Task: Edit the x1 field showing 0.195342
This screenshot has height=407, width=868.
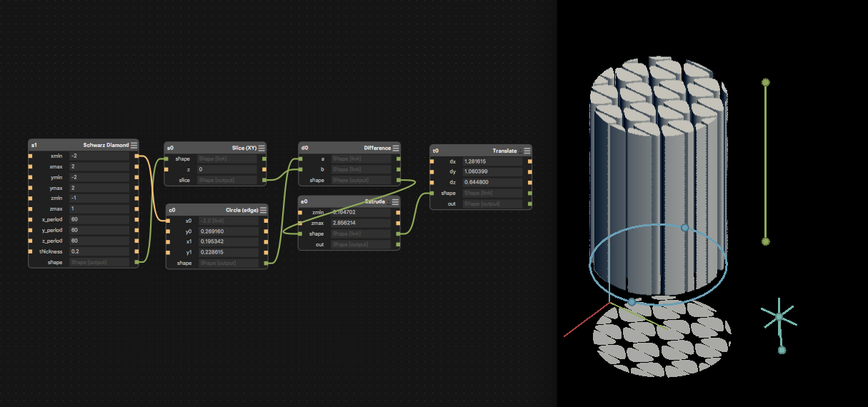Action: click(x=230, y=241)
